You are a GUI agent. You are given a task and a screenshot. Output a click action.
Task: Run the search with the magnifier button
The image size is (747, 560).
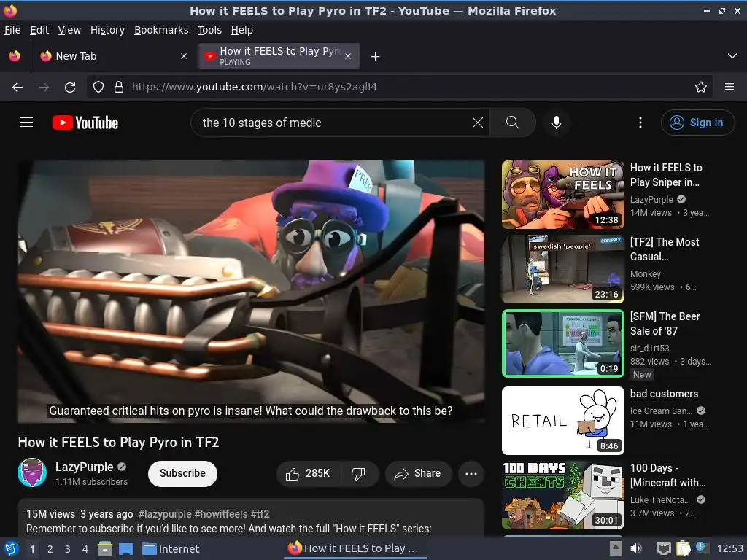(x=513, y=122)
